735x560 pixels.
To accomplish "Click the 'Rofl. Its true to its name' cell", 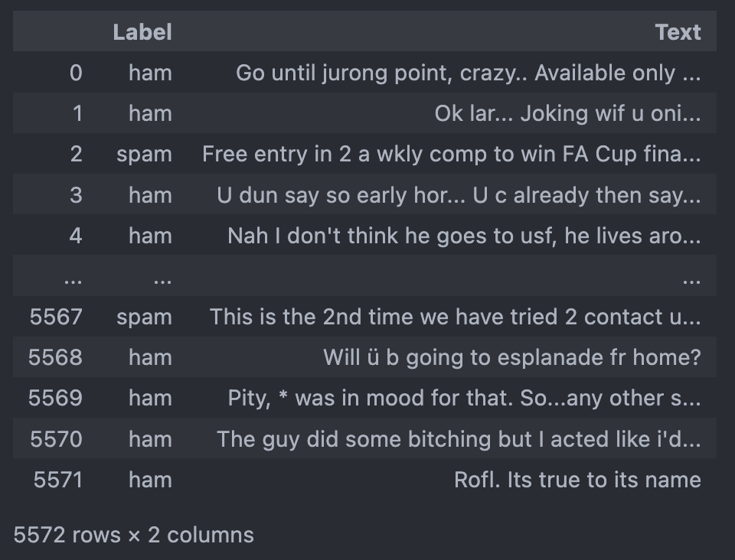I will pyautogui.click(x=577, y=480).
